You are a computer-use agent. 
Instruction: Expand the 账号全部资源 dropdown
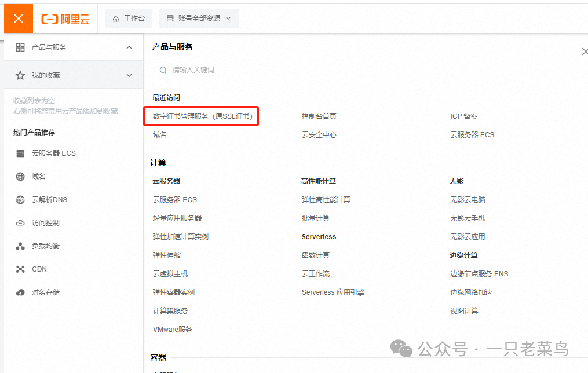(199, 19)
